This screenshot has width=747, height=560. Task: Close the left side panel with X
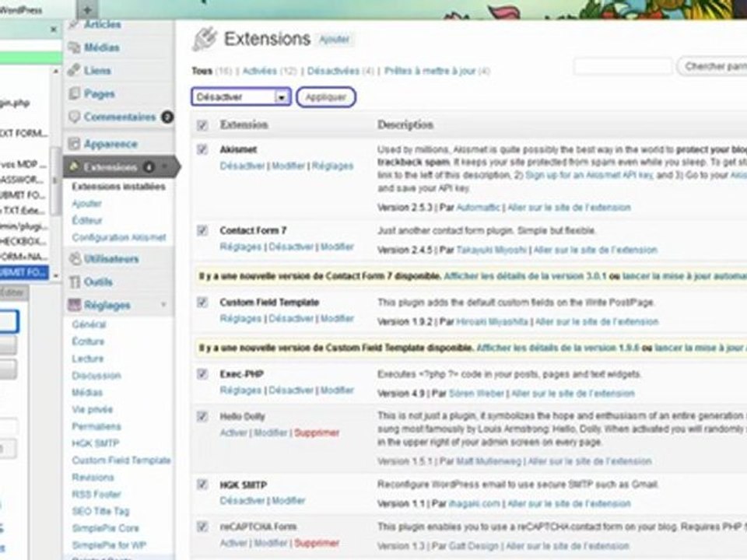(x=54, y=30)
